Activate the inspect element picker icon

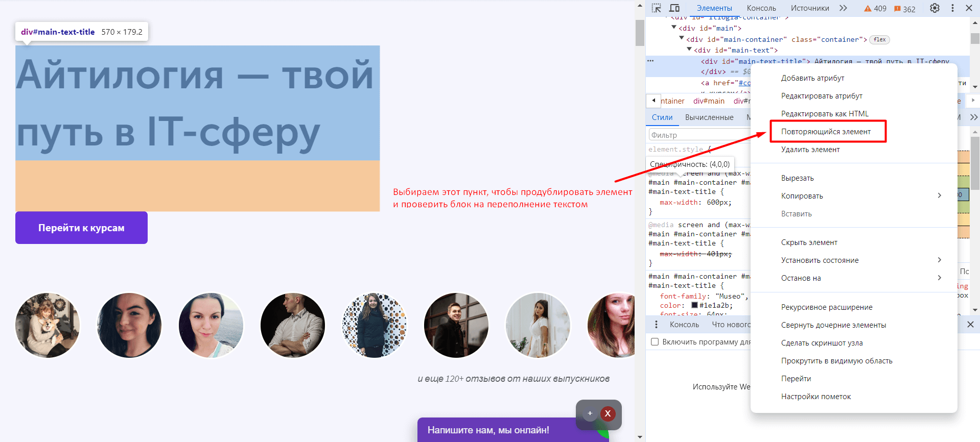point(657,8)
